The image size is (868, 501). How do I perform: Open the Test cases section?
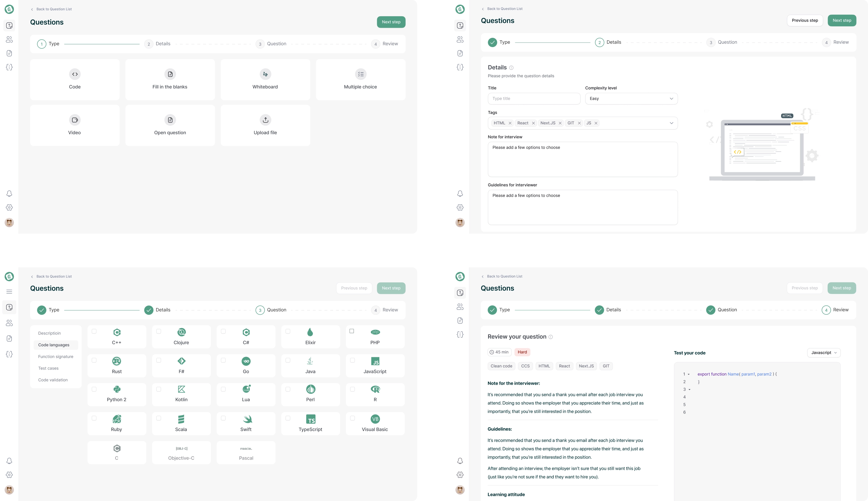tap(48, 368)
